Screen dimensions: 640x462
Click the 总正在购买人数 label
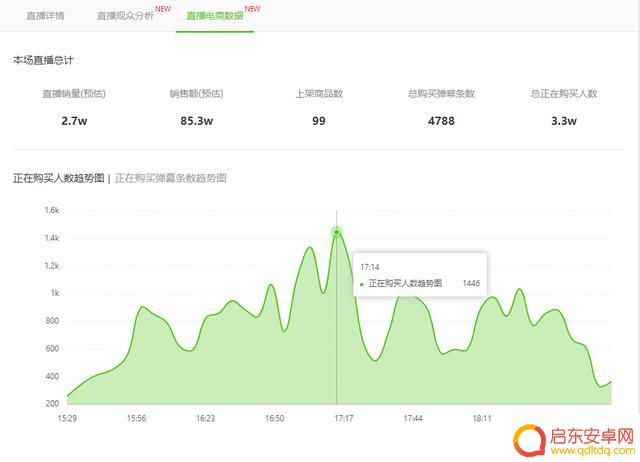point(564,94)
